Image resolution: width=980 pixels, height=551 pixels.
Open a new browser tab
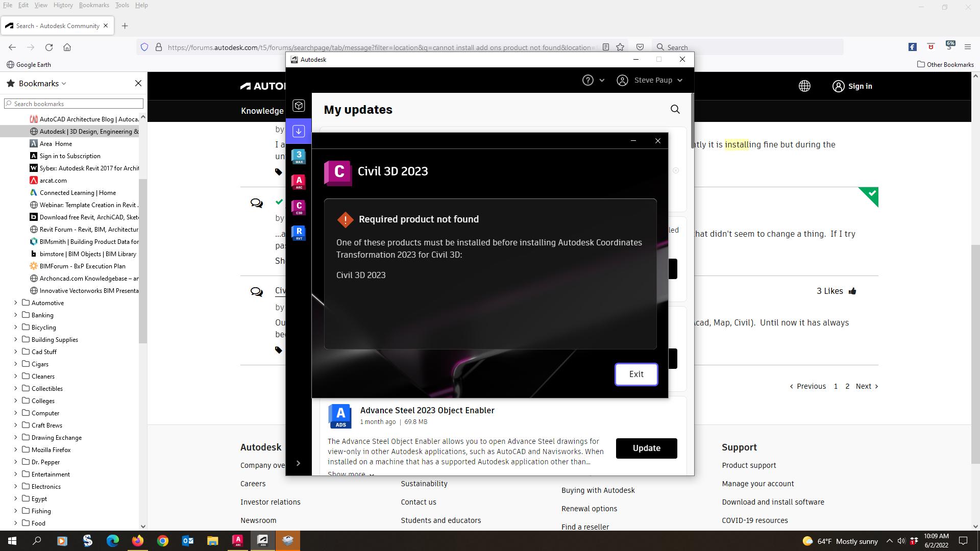[125, 26]
